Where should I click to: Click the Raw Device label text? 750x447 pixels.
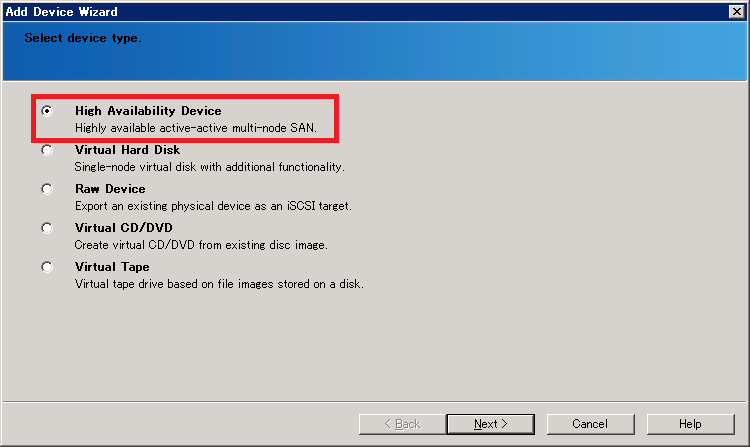(x=110, y=189)
